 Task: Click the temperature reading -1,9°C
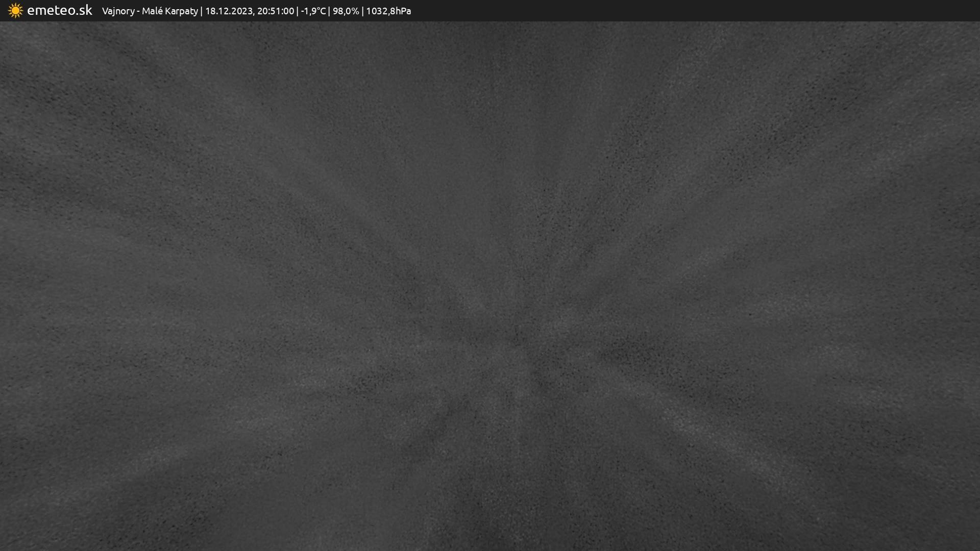[x=313, y=11]
